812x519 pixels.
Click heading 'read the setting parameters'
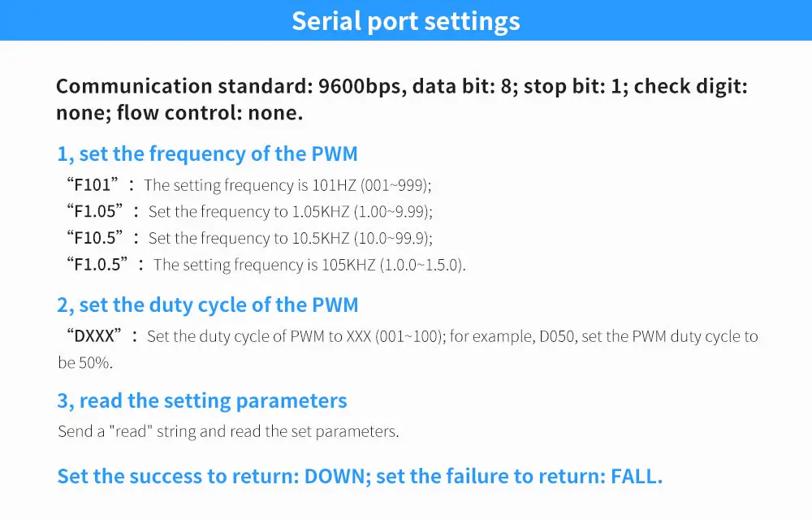tap(202, 401)
